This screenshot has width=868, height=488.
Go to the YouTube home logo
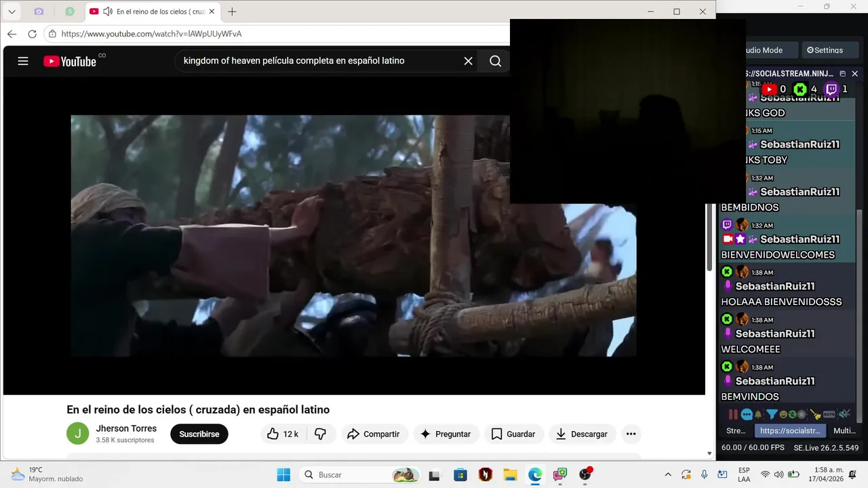pos(70,61)
